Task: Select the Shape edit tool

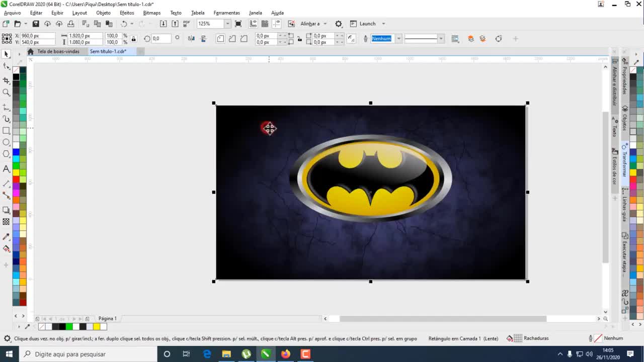Action: [6, 66]
